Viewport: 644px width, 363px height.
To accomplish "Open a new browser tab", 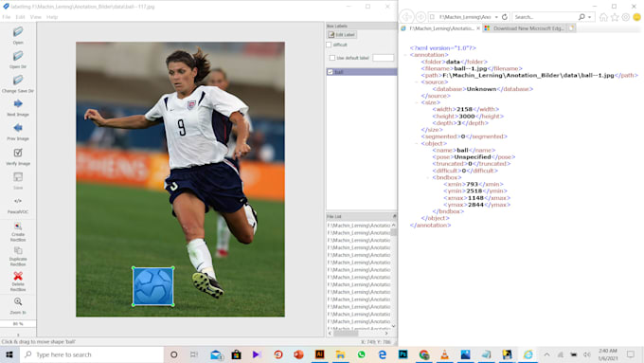I will 572,28.
